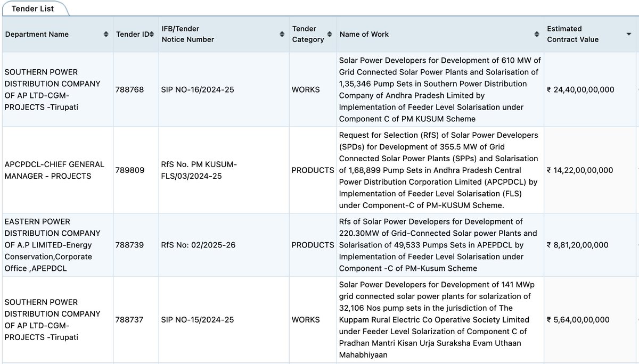
Task: Click notice number SIP NO-16/2024-25
Action: coord(198,89)
